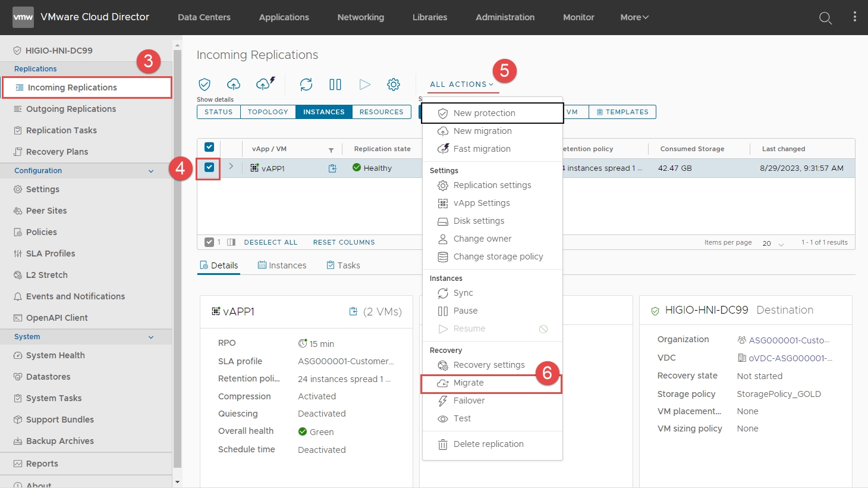Screen dimensions: 868x488
Task: Click the cloud New migration toolbar icon
Action: coord(234,85)
